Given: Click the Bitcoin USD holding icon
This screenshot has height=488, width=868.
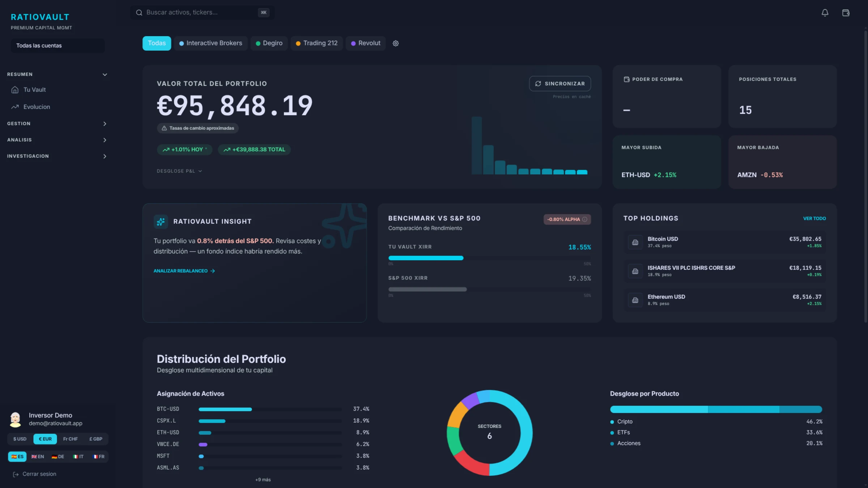Looking at the screenshot, I should (635, 242).
